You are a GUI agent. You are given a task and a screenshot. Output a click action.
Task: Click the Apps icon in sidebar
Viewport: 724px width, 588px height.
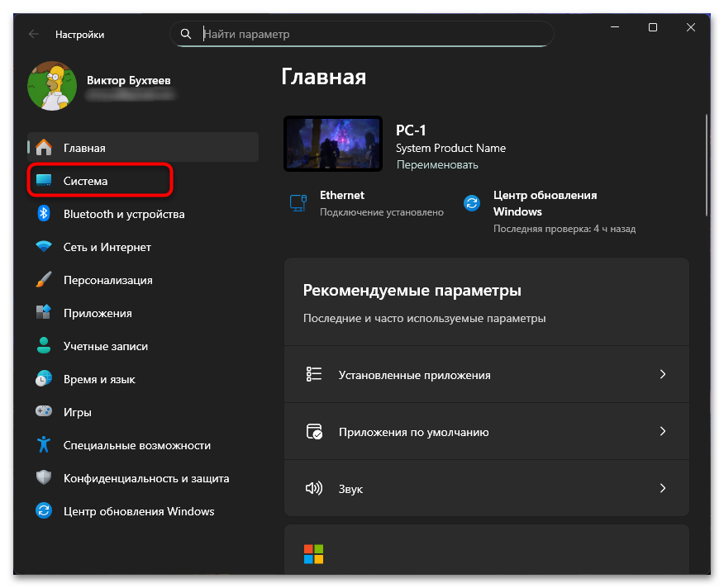(x=44, y=312)
